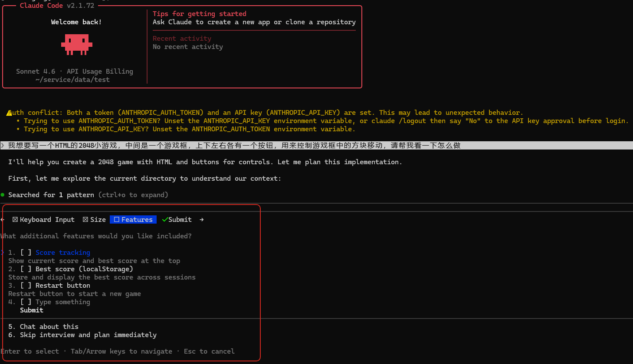The image size is (633, 364).
Task: Click the Type something text field
Action: pos(63,302)
